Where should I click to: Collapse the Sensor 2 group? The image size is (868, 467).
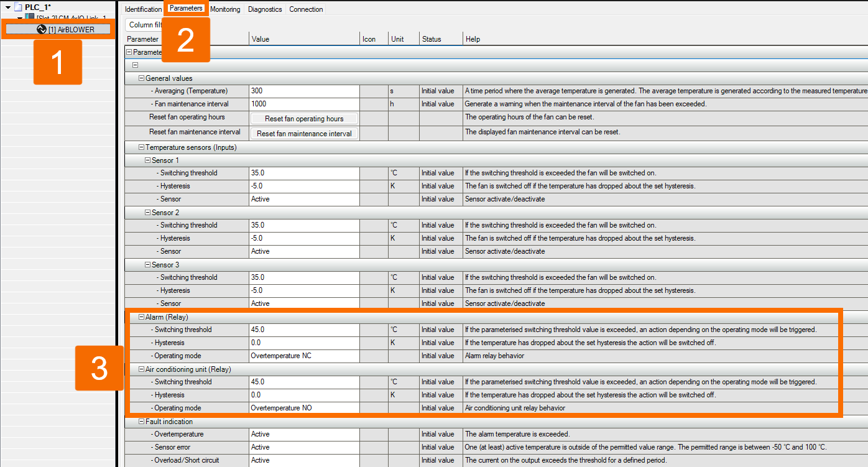click(147, 213)
